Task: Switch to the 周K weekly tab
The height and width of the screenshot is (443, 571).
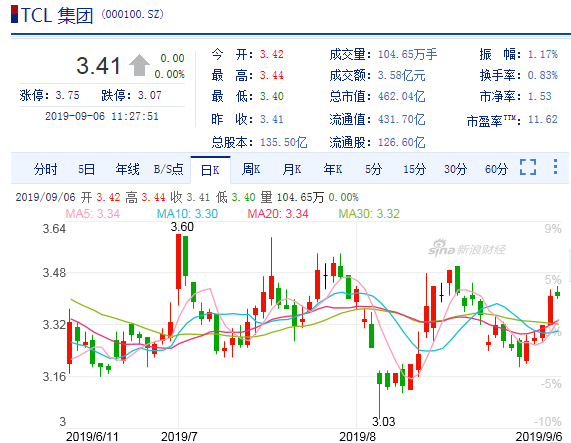Action: pos(251,169)
